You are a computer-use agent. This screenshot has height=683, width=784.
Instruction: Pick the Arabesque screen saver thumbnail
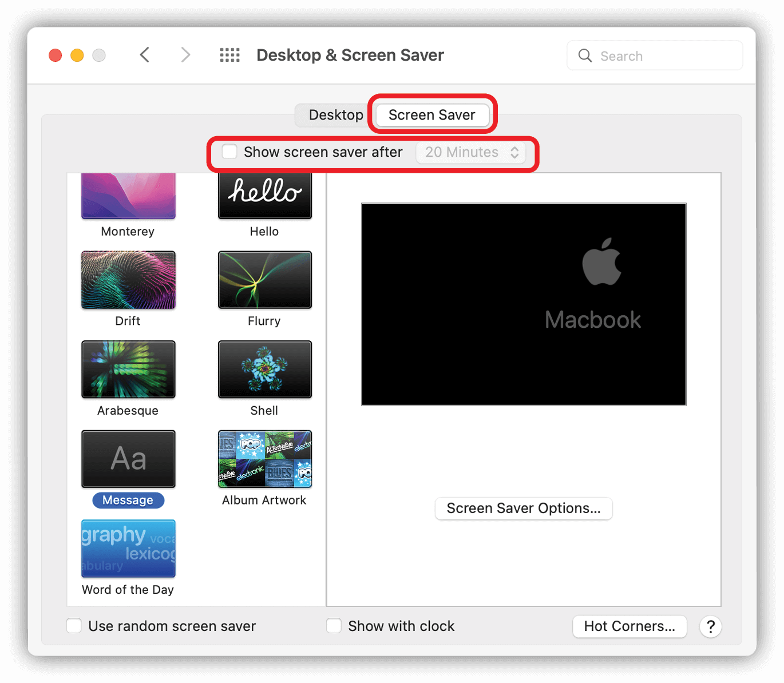(x=128, y=370)
